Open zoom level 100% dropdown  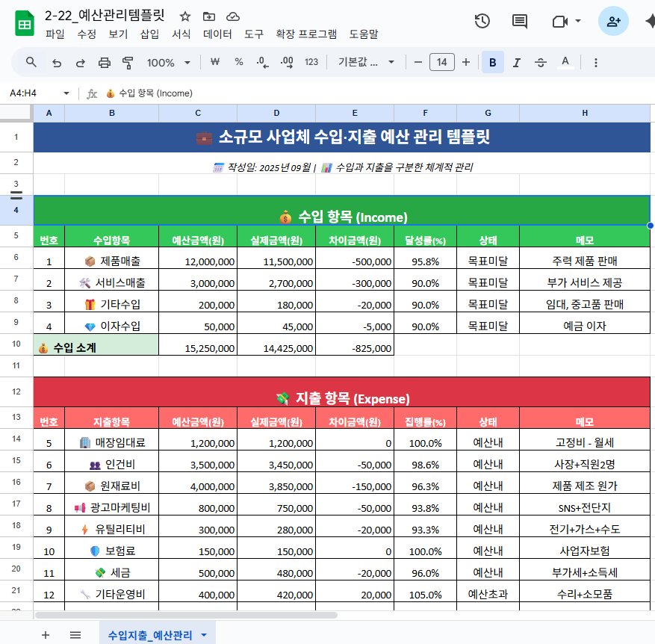[x=168, y=63]
